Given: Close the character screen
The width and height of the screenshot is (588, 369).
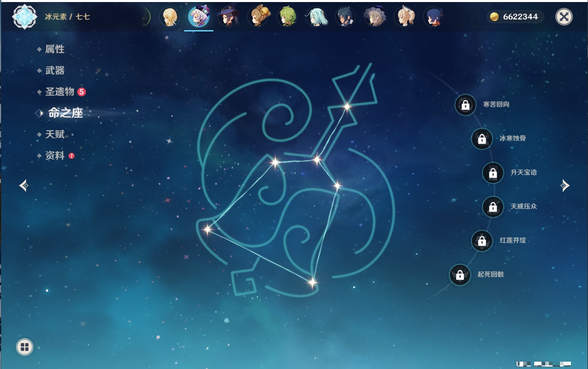Looking at the screenshot, I should pos(564,17).
